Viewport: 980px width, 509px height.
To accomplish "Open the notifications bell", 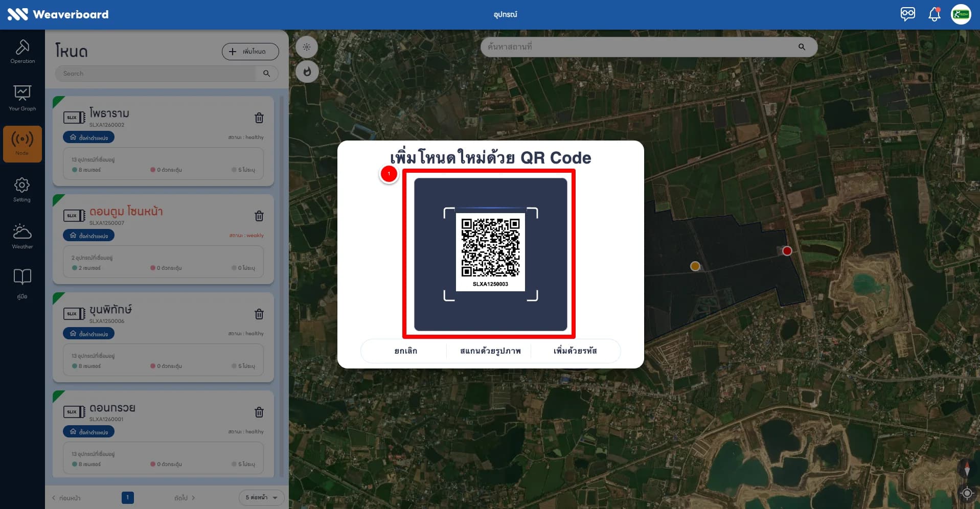I will 935,14.
